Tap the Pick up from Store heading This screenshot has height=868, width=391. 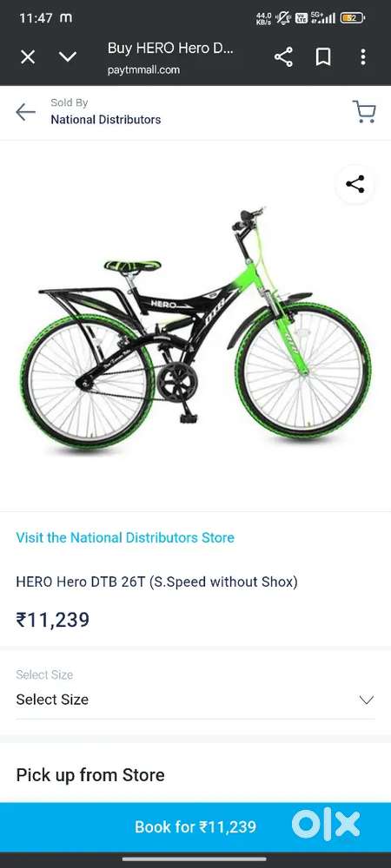90,775
